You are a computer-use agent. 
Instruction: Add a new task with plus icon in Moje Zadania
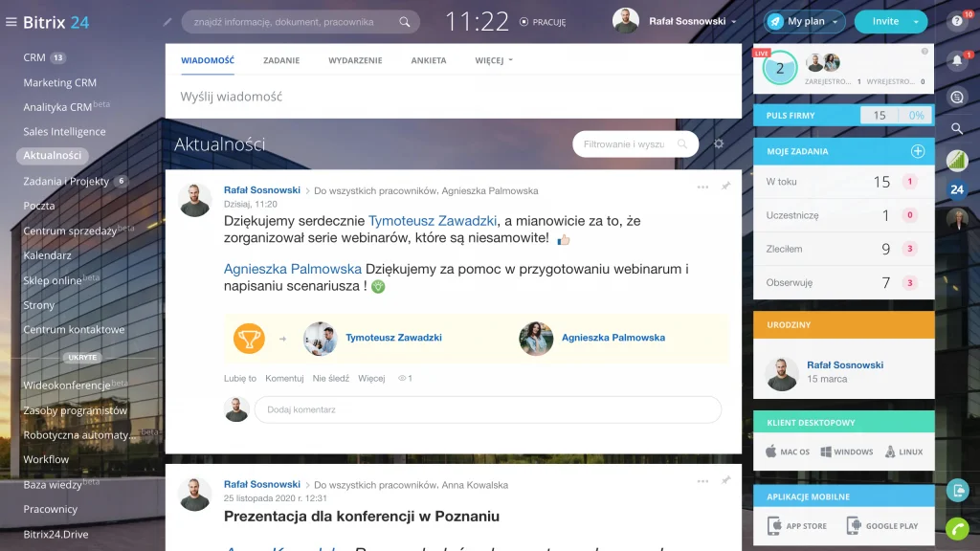(917, 151)
